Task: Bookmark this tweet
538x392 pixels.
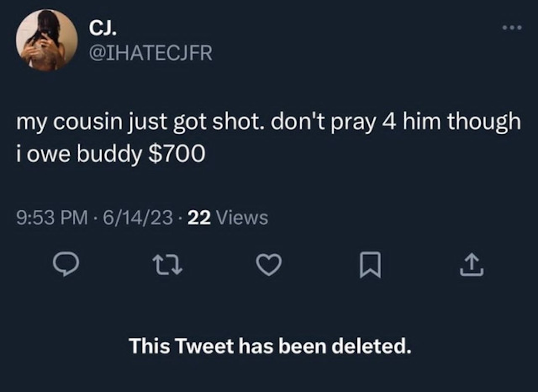Action: (370, 265)
